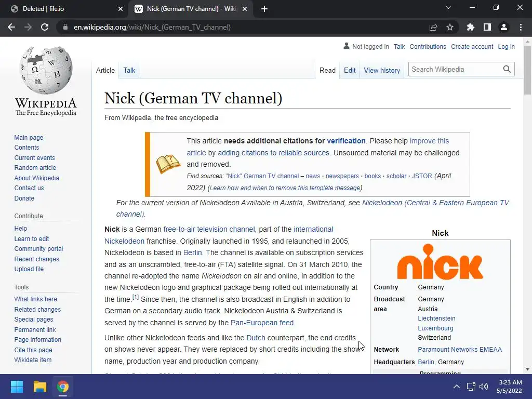Open the volume control in tray
This screenshot has width=532, height=399.
coord(484,387)
